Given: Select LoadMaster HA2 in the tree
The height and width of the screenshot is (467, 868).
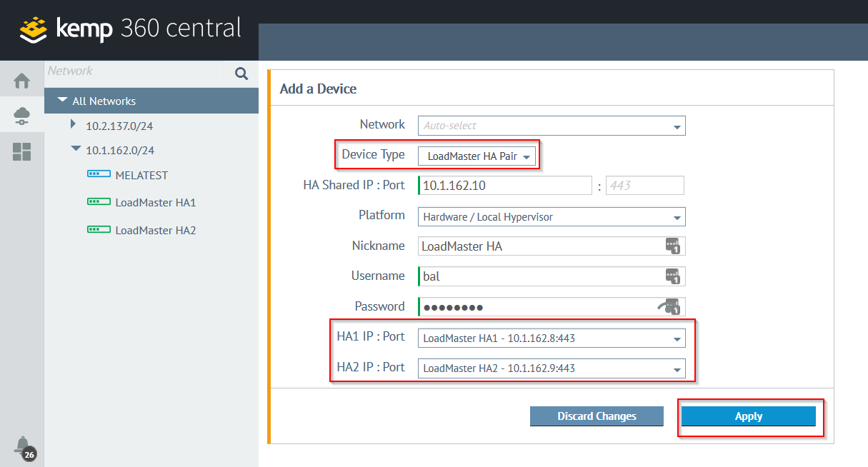Looking at the screenshot, I should point(155,230).
